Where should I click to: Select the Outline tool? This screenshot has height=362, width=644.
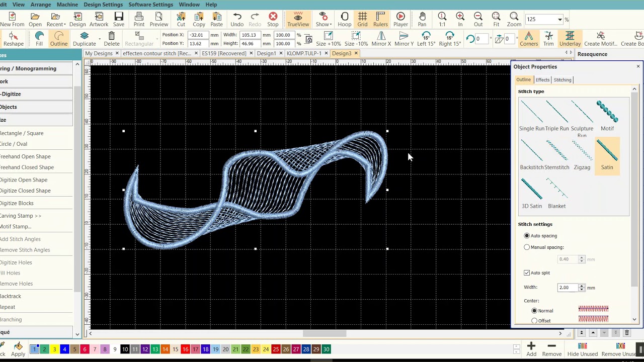click(x=58, y=39)
